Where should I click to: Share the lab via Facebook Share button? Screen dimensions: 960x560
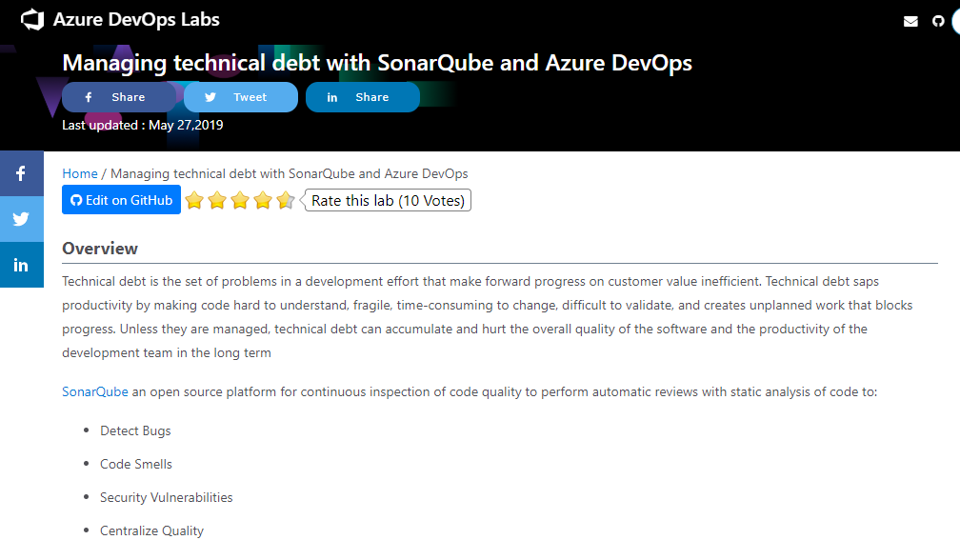click(x=119, y=97)
